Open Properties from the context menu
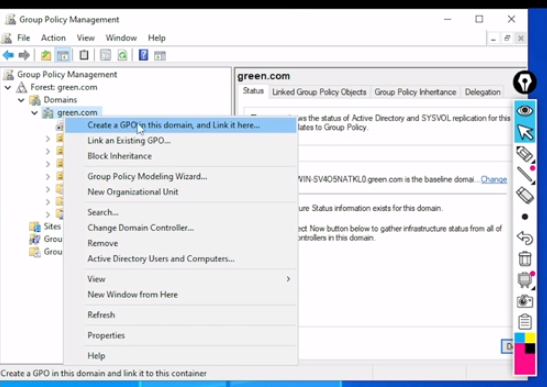 [x=181, y=335]
